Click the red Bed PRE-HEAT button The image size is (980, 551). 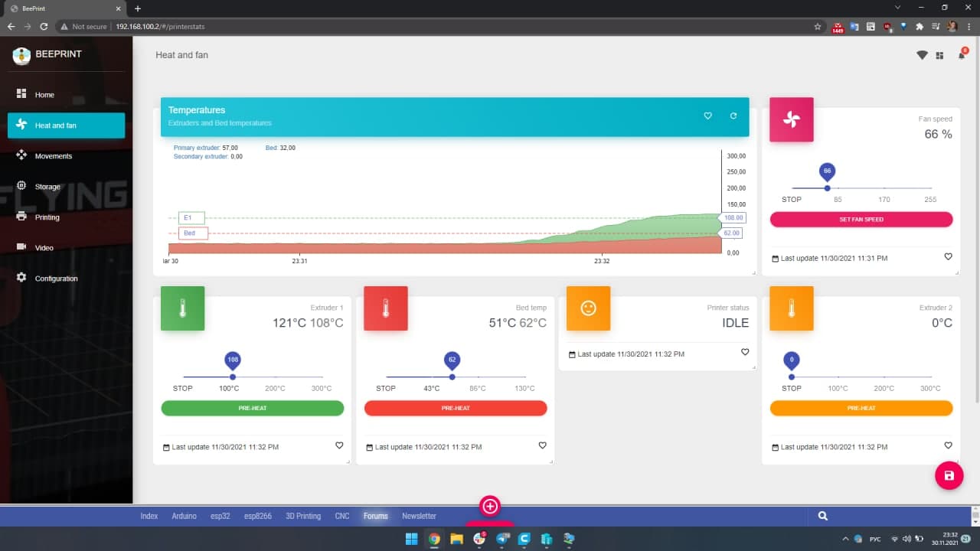coord(456,408)
